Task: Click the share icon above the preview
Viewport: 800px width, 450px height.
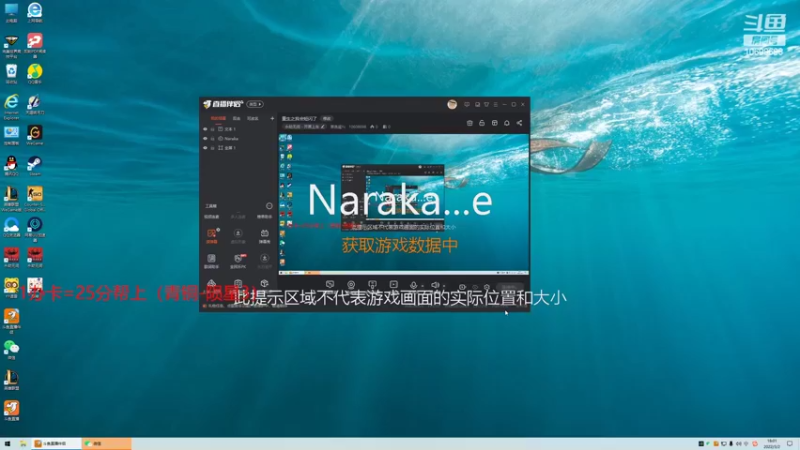Action: pos(519,123)
